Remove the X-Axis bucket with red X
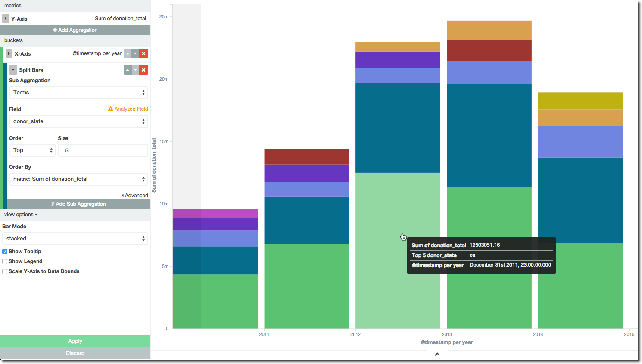Image resolution: width=642 pixels, height=364 pixels. click(144, 53)
